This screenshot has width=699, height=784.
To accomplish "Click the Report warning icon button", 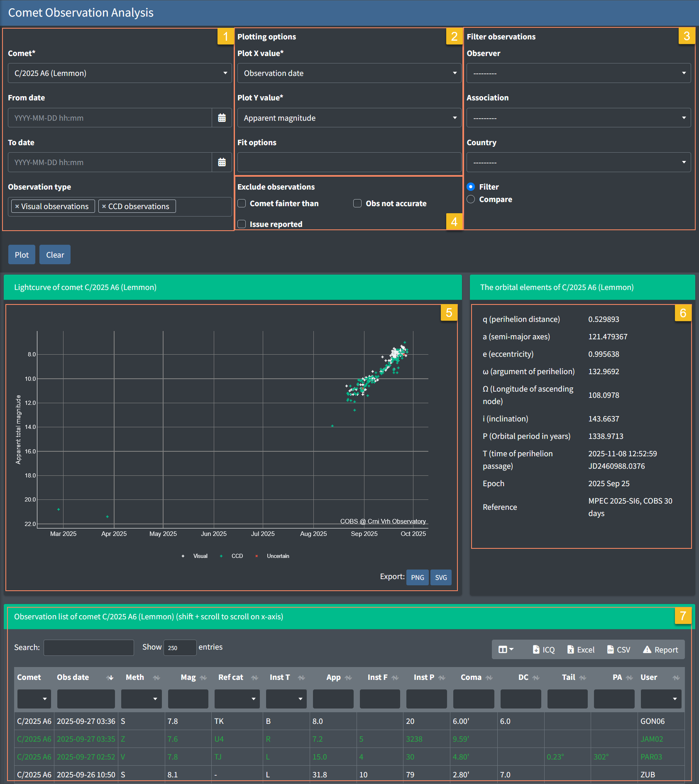I will pyautogui.click(x=660, y=650).
